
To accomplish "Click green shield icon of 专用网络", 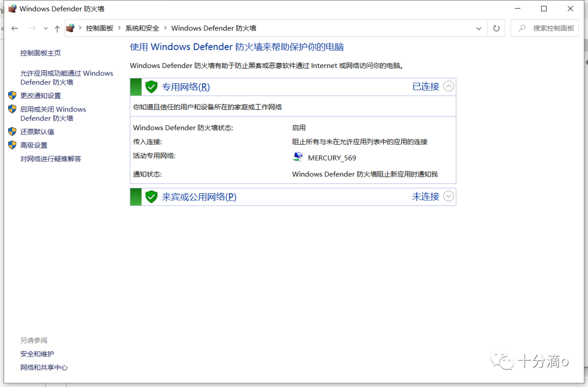I will coord(151,87).
